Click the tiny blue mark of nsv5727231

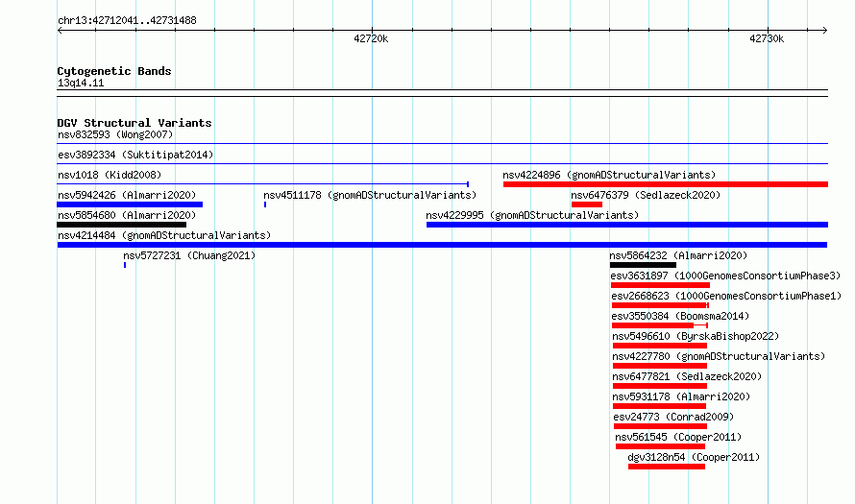point(125,265)
